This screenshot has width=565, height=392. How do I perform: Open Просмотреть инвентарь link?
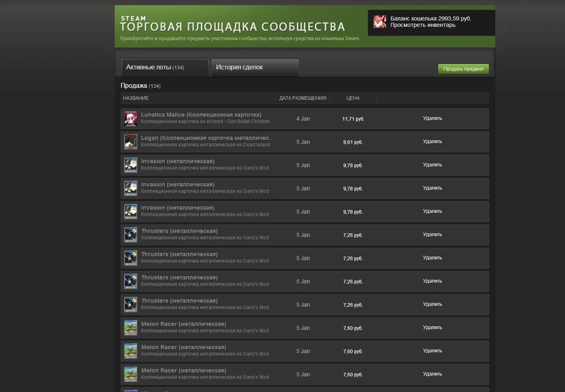[x=423, y=25]
